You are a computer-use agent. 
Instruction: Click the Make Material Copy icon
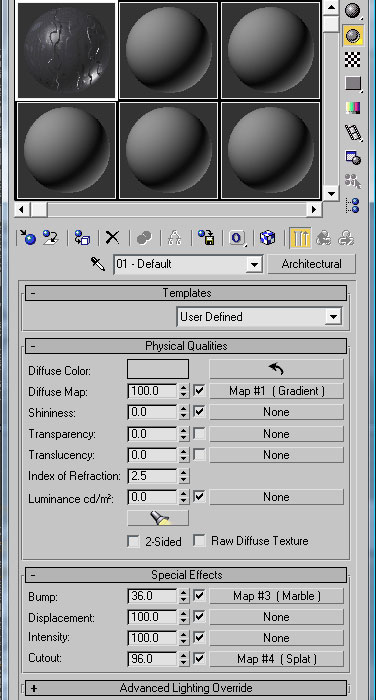pyautogui.click(x=144, y=238)
